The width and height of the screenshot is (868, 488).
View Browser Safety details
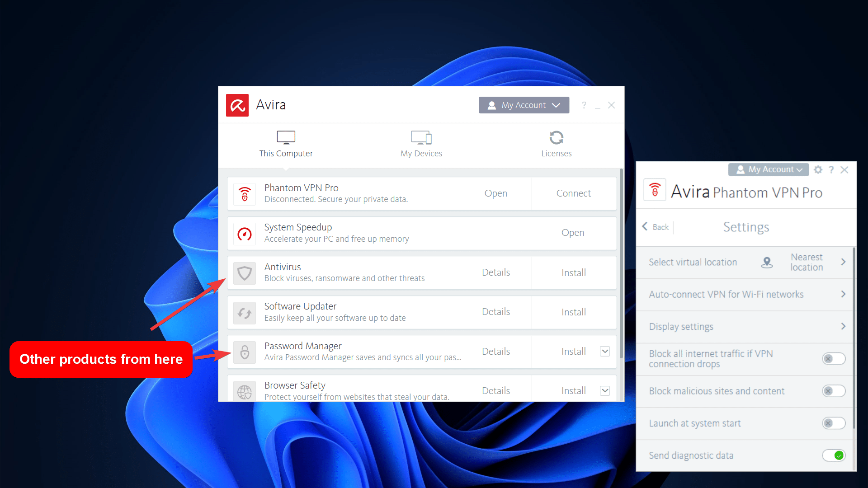pyautogui.click(x=496, y=391)
